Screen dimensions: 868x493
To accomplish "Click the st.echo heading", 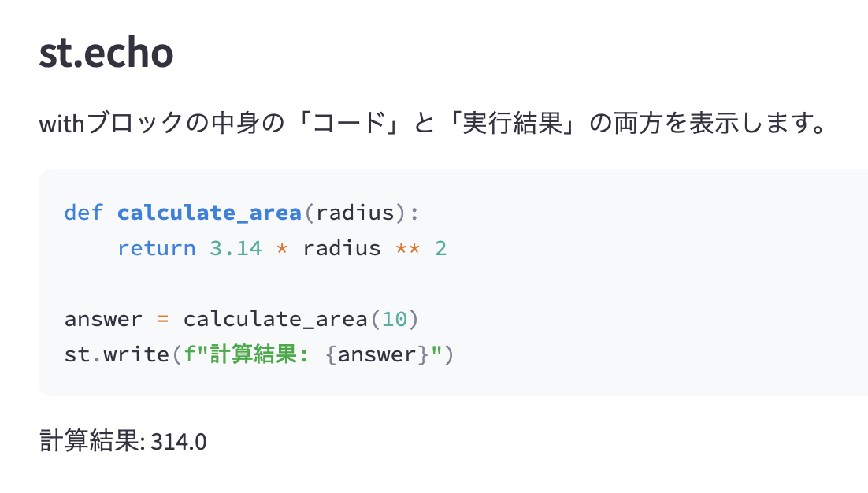I will point(106,53).
